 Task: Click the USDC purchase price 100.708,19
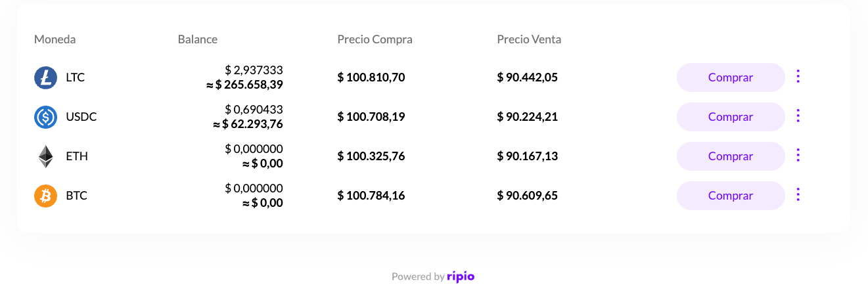371,117
